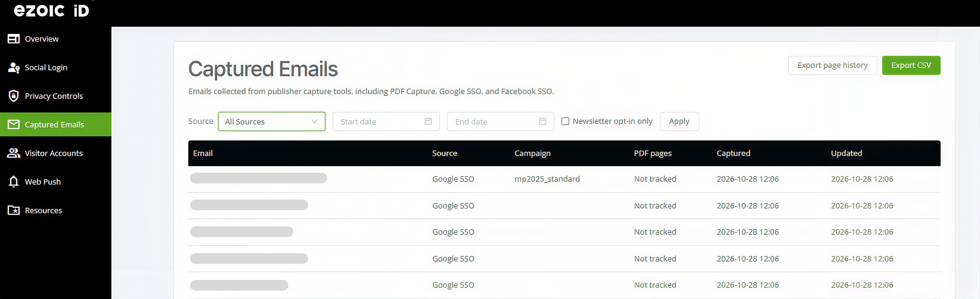Enable Newsletter opt-in only checkbox
980x299 pixels.
[x=565, y=122]
